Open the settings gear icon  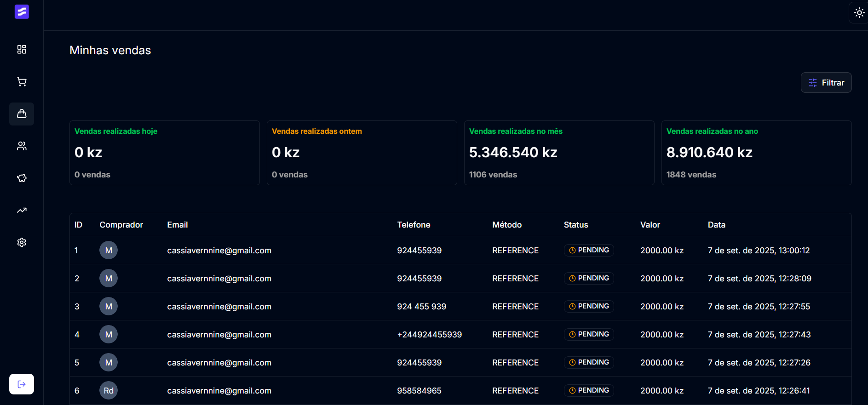point(22,242)
